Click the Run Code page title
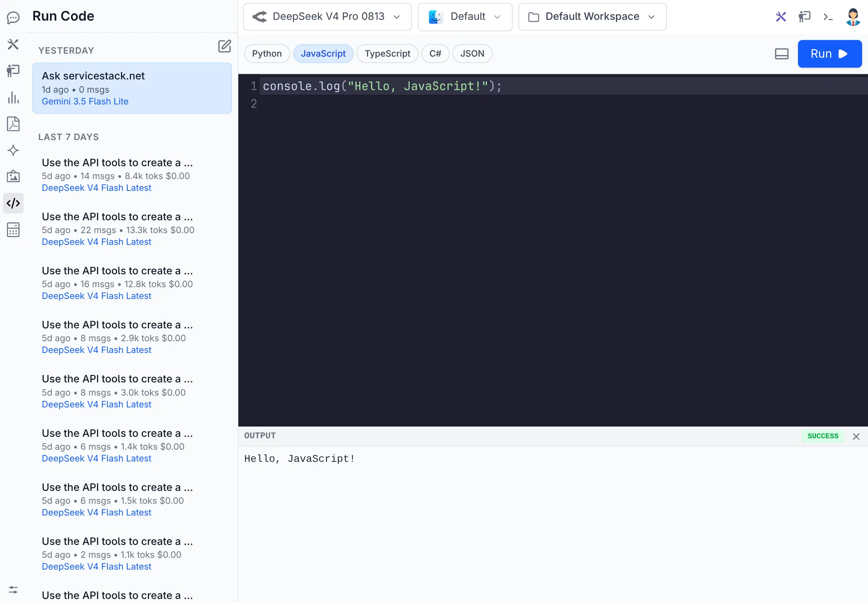 [63, 16]
